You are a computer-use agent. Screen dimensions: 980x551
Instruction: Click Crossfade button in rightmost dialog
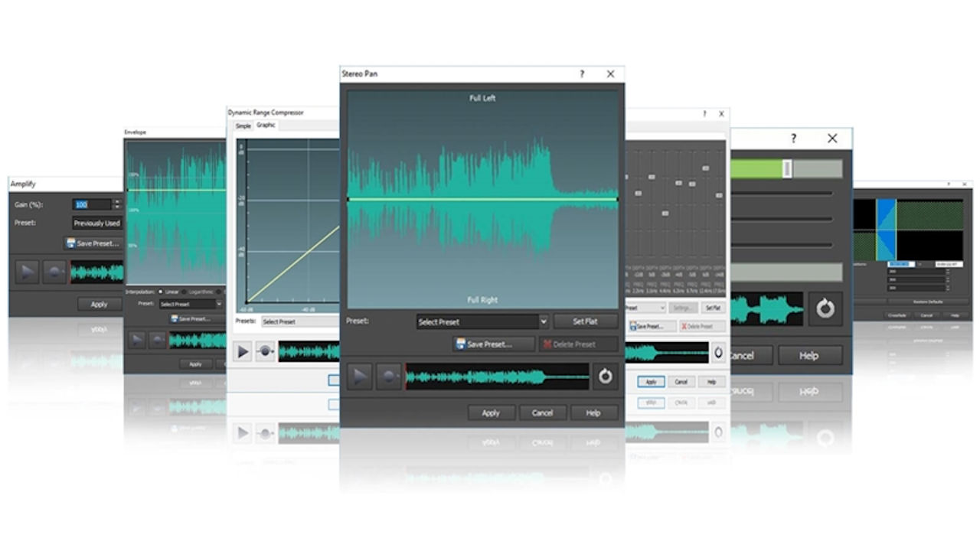(x=897, y=315)
